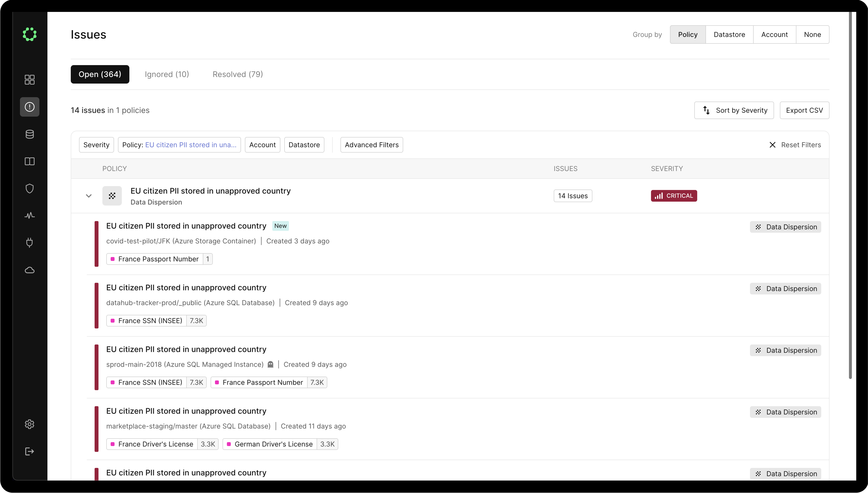Open the cloud accounts icon in sidebar
Screen dimensions: 868x493
click(30, 270)
